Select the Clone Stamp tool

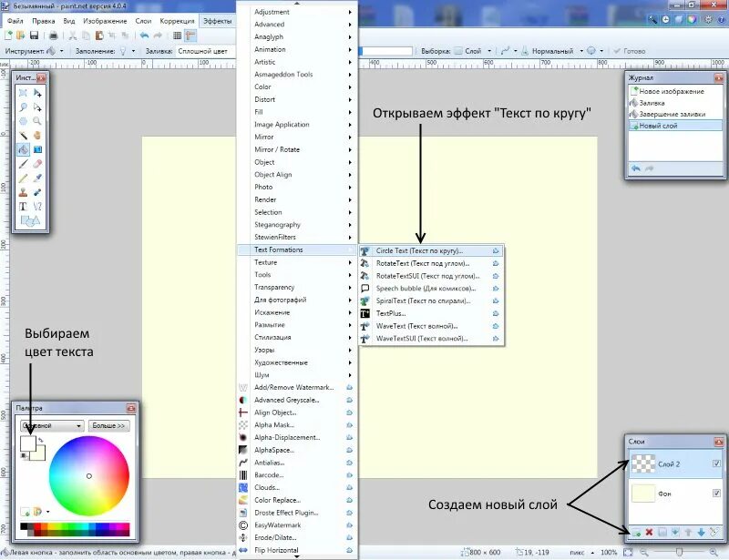[23, 192]
